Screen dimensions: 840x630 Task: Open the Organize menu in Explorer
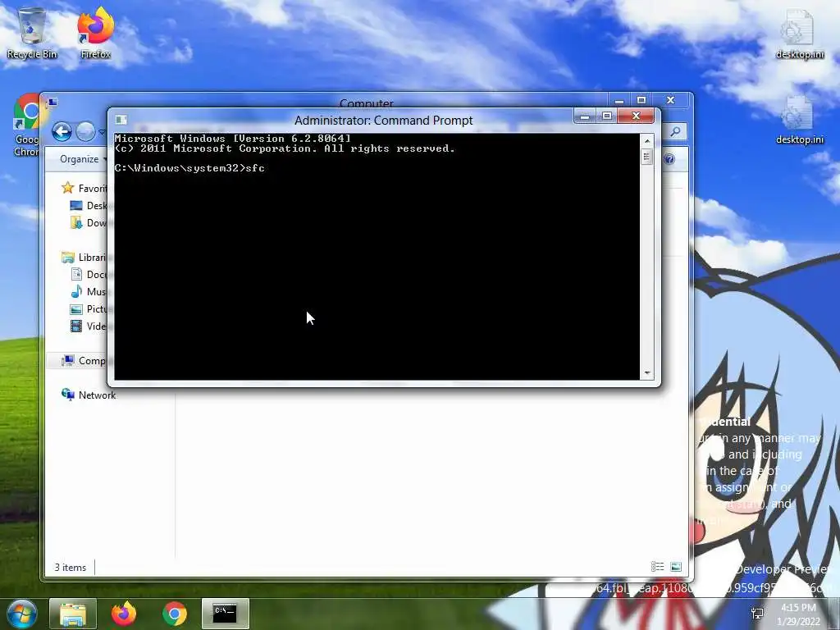(x=83, y=159)
